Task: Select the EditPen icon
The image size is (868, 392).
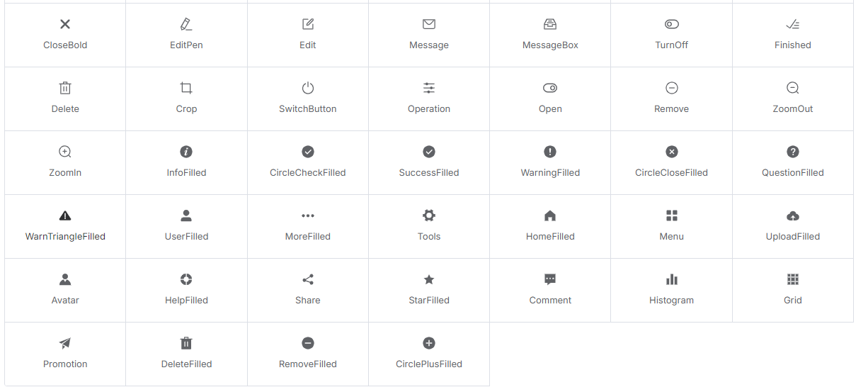Action: pyautogui.click(x=186, y=24)
